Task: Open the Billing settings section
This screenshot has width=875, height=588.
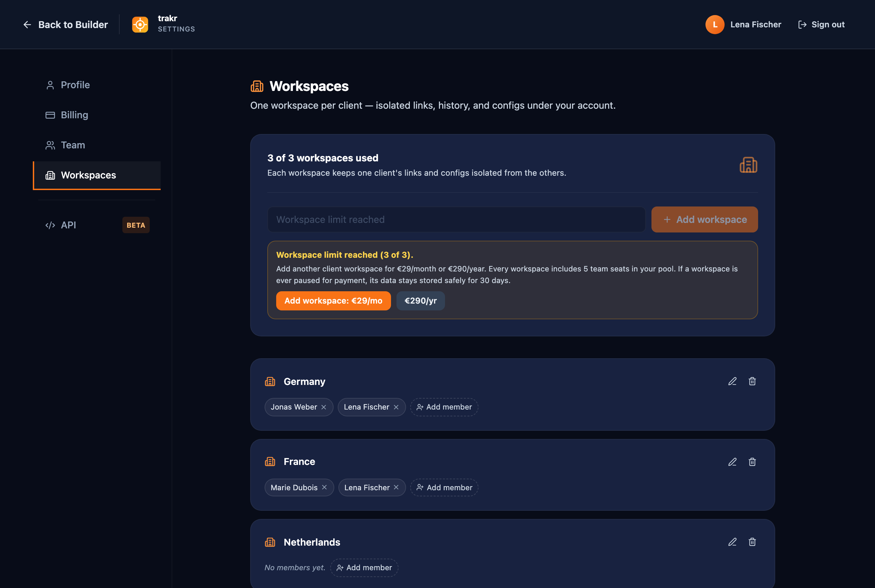Action: point(97,115)
